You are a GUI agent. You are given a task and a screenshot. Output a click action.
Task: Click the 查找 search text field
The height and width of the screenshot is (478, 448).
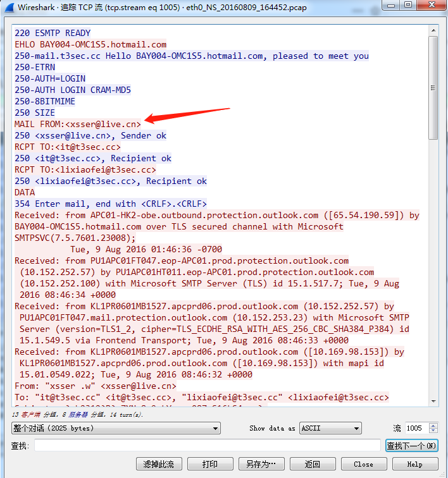207,445
